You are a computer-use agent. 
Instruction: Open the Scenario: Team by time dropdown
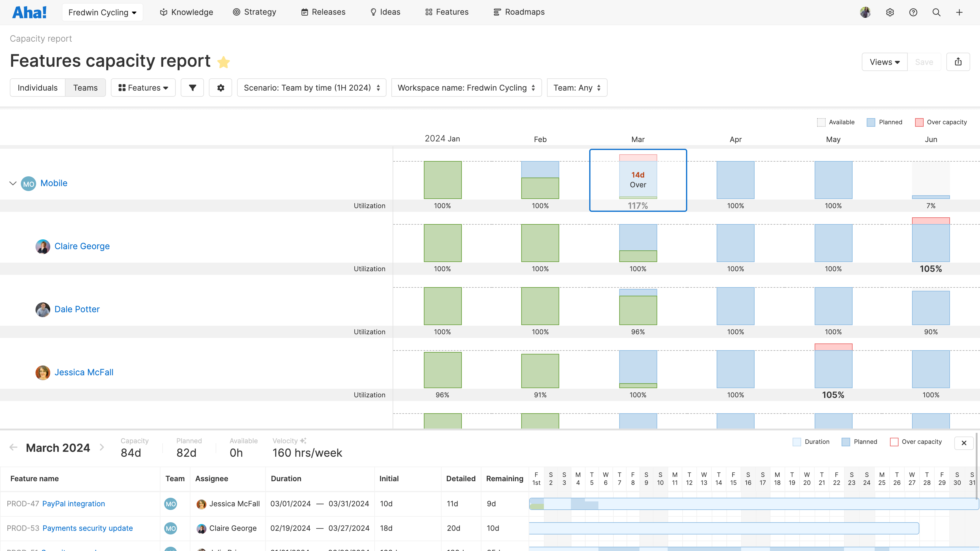pos(311,88)
